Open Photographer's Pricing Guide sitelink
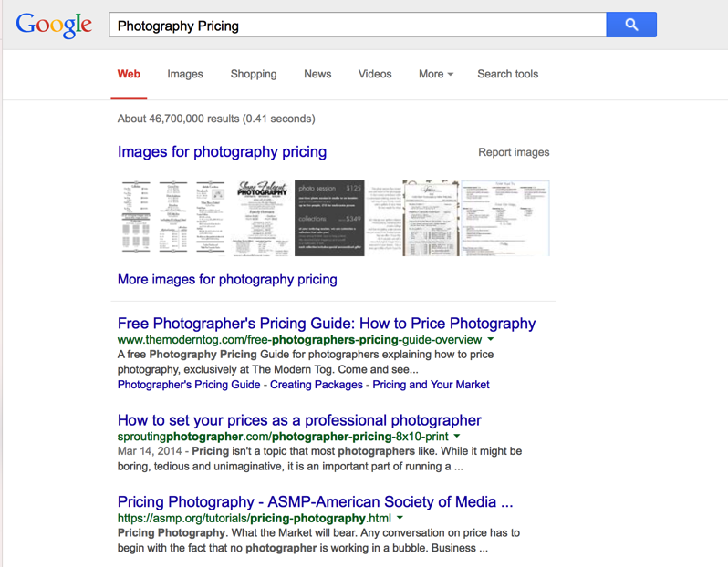The image size is (728, 567). [189, 385]
